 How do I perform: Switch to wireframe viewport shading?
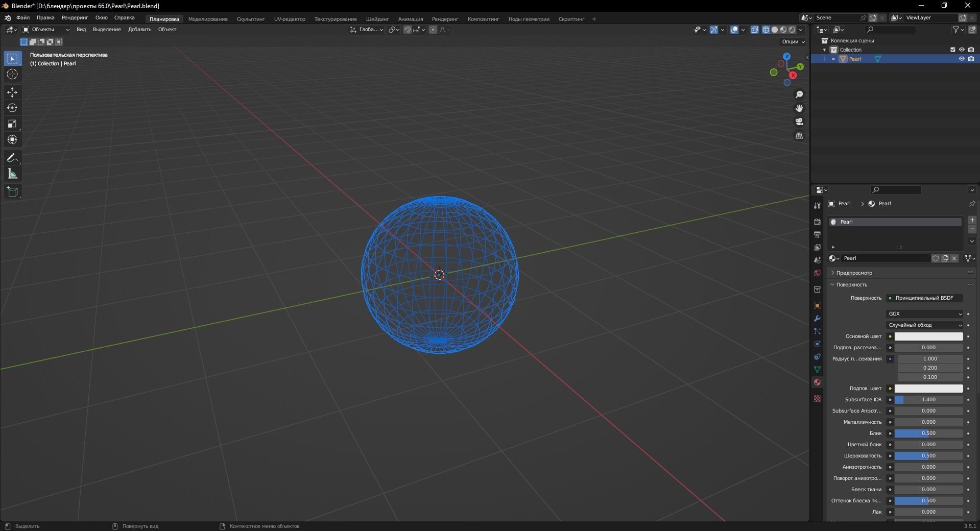(x=766, y=30)
